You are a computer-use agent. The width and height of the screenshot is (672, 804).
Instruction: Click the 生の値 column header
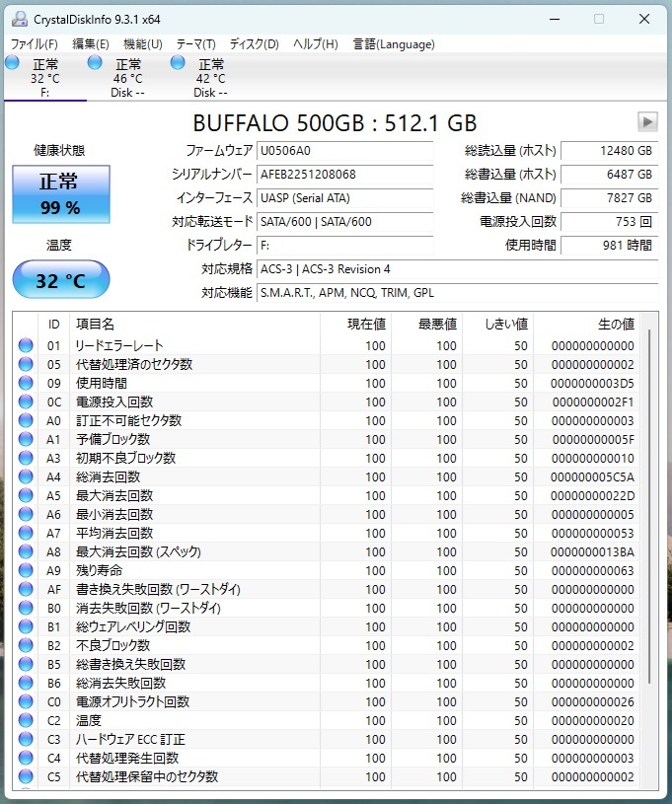click(587, 324)
